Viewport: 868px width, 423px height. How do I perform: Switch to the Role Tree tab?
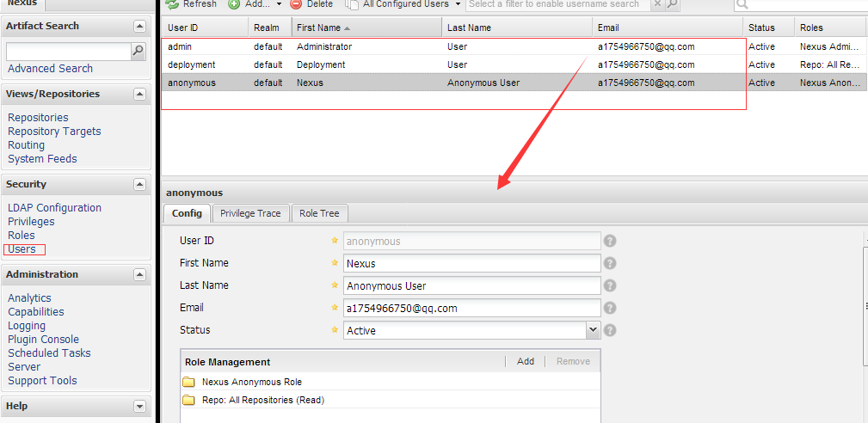[319, 213]
